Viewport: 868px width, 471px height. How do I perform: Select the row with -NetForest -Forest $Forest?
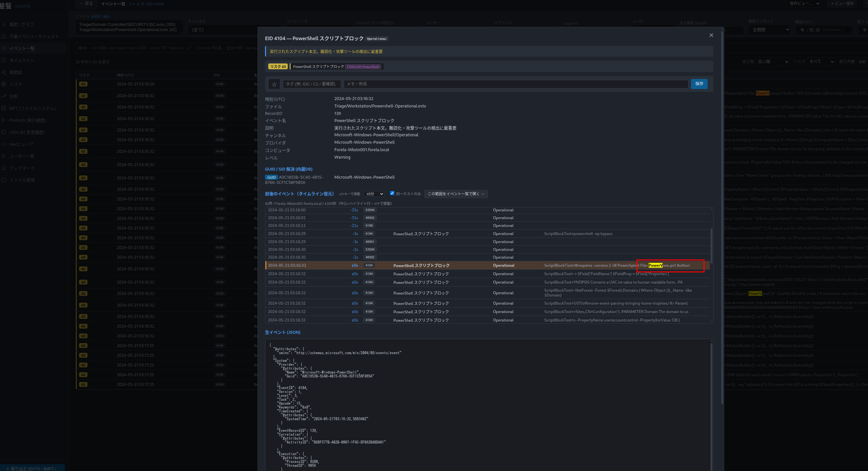pyautogui.click(x=488, y=293)
